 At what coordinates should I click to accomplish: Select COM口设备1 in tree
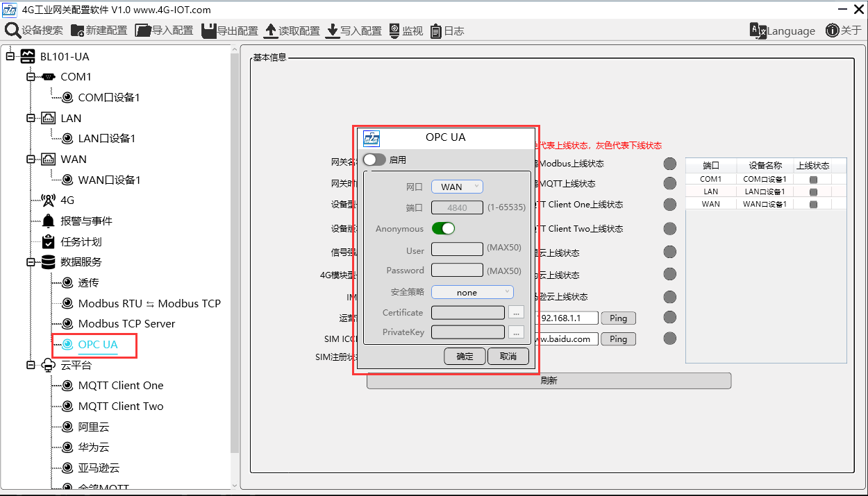(108, 97)
